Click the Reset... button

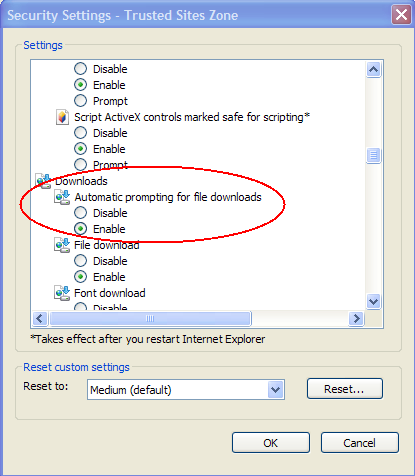[345, 389]
